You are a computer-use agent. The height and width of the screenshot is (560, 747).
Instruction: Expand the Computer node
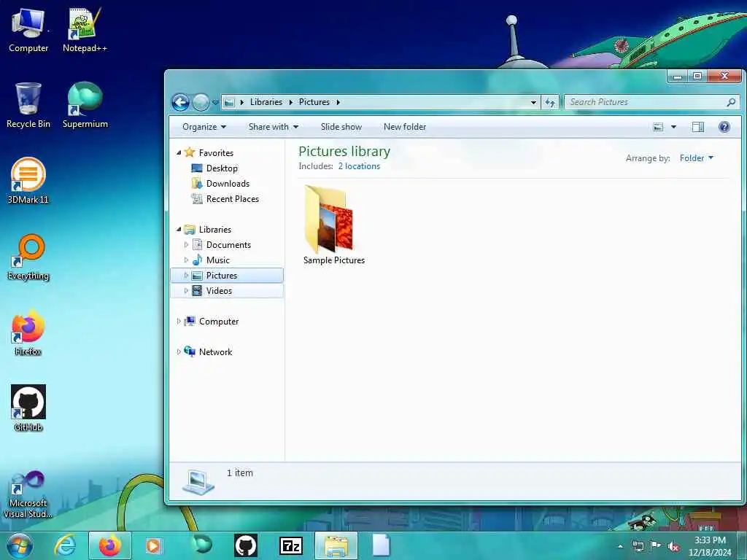[179, 322]
